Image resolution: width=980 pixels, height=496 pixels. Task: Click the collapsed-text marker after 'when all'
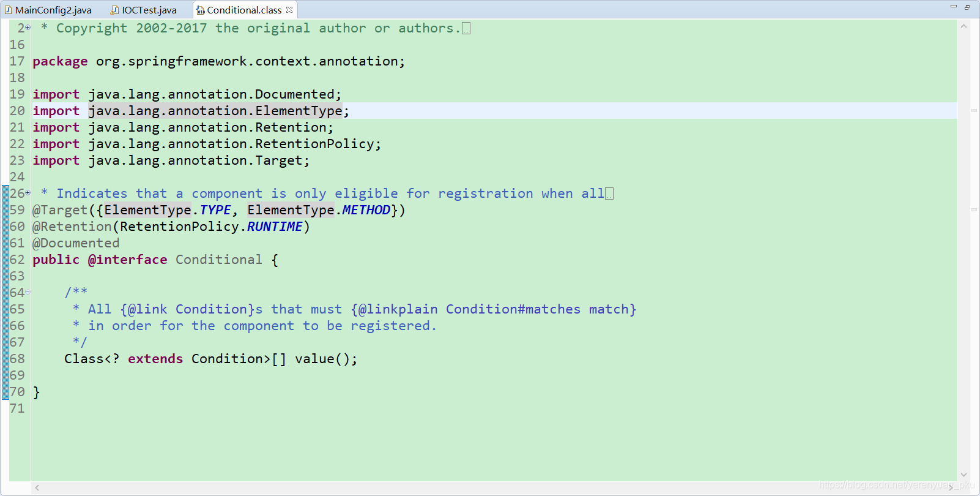point(609,194)
